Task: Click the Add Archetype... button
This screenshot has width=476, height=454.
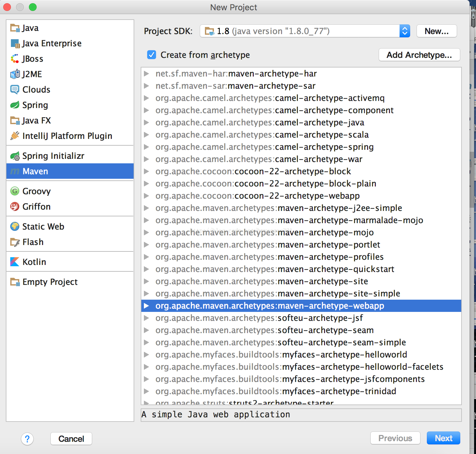Action: 419,55
